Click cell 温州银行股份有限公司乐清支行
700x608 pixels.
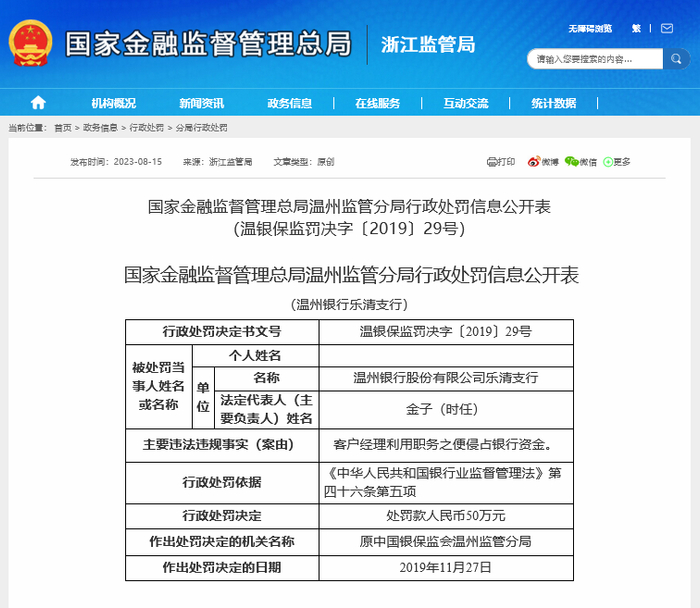click(446, 378)
